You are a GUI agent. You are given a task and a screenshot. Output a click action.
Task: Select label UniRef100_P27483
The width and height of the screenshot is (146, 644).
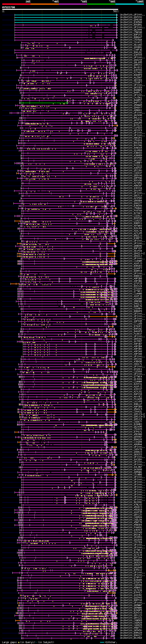(131, 72)
